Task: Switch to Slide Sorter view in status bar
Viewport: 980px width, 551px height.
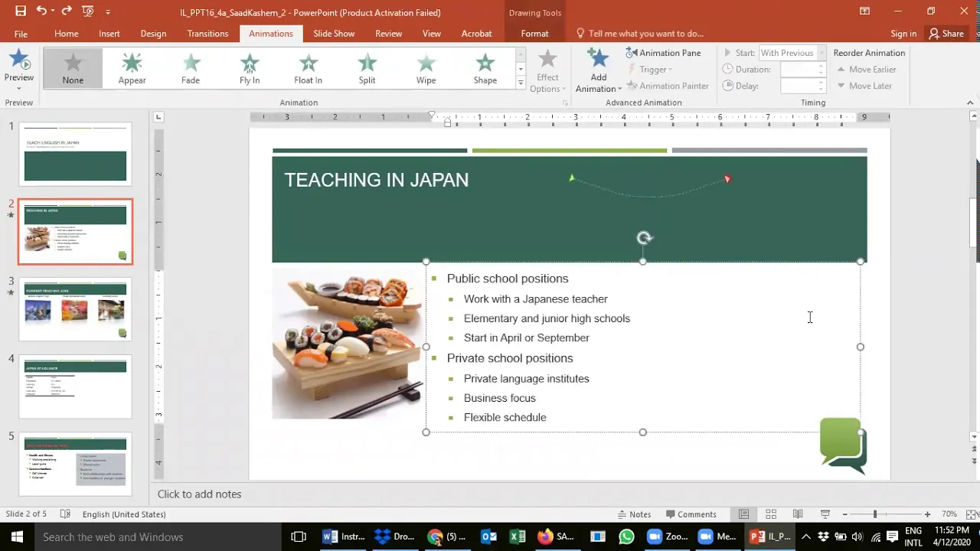Action: (x=771, y=514)
